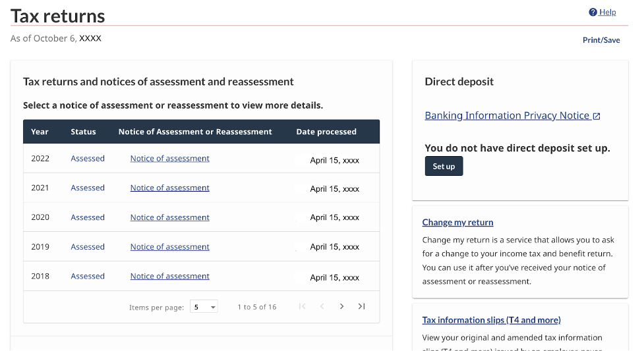Screen dimensions: 644x351
Task: Click external link icon beside Privacy Notice
Action: tap(597, 116)
